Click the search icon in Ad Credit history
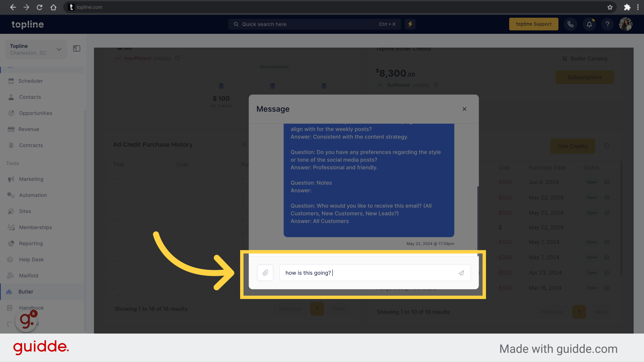Image resolution: width=644 pixels, height=362 pixels. click(244, 144)
